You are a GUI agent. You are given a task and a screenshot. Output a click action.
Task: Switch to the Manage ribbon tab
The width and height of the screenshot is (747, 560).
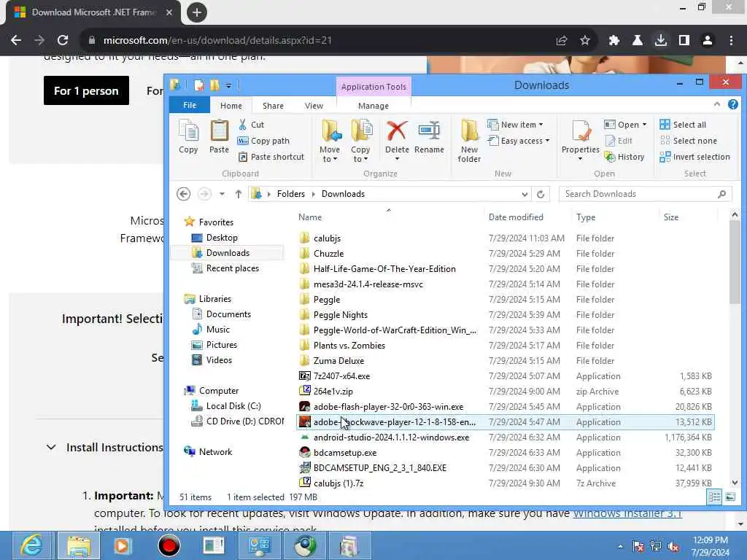click(373, 106)
